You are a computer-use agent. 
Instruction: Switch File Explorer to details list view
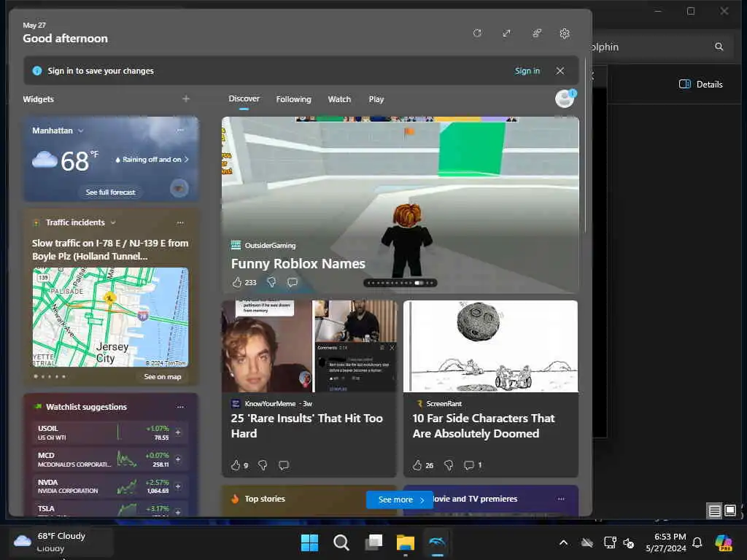pos(714,511)
